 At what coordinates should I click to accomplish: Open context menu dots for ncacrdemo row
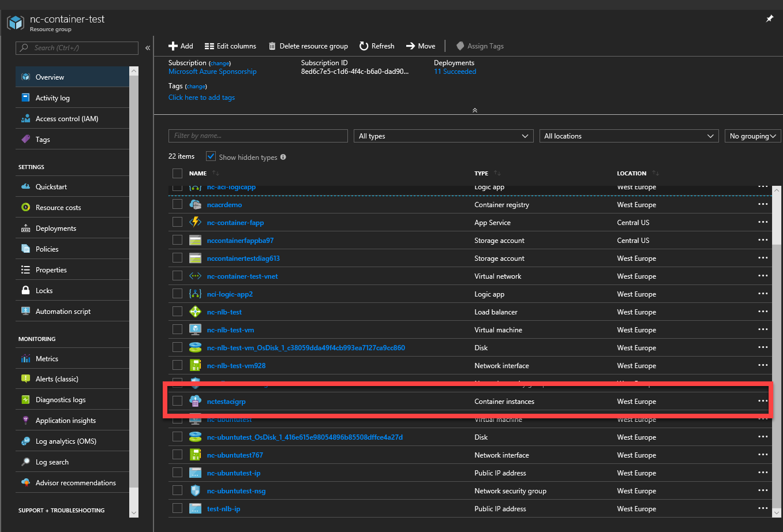click(x=763, y=204)
